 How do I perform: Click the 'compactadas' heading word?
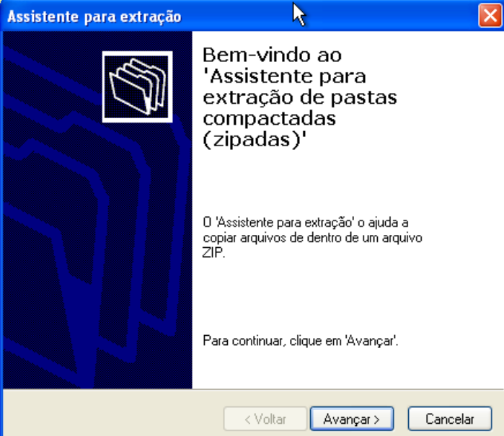point(270,119)
